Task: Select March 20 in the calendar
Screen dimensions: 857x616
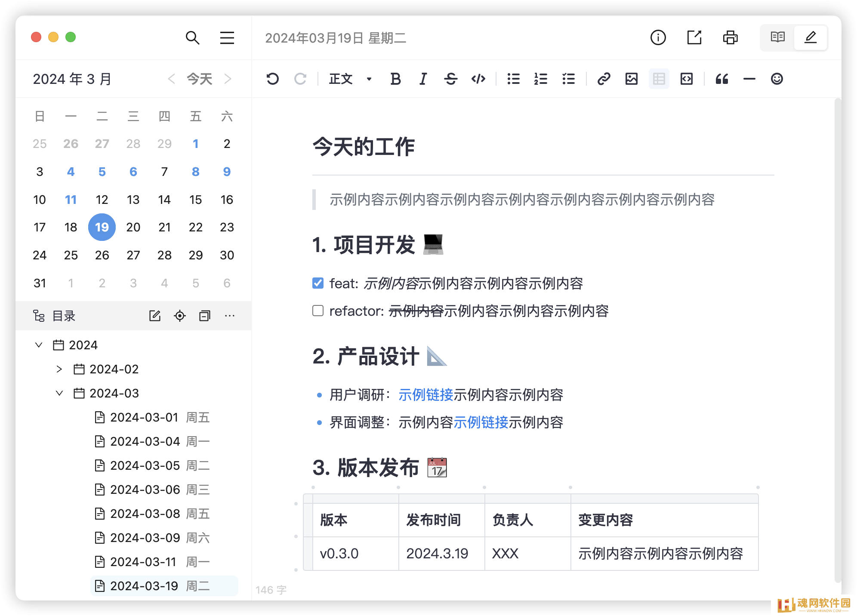Action: tap(133, 227)
